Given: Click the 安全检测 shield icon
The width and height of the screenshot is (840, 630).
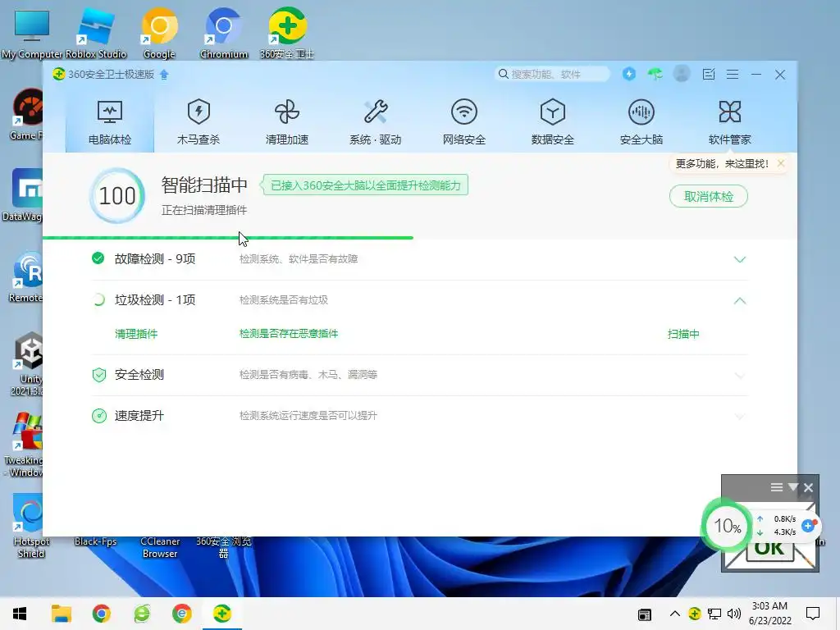Looking at the screenshot, I should [x=98, y=374].
